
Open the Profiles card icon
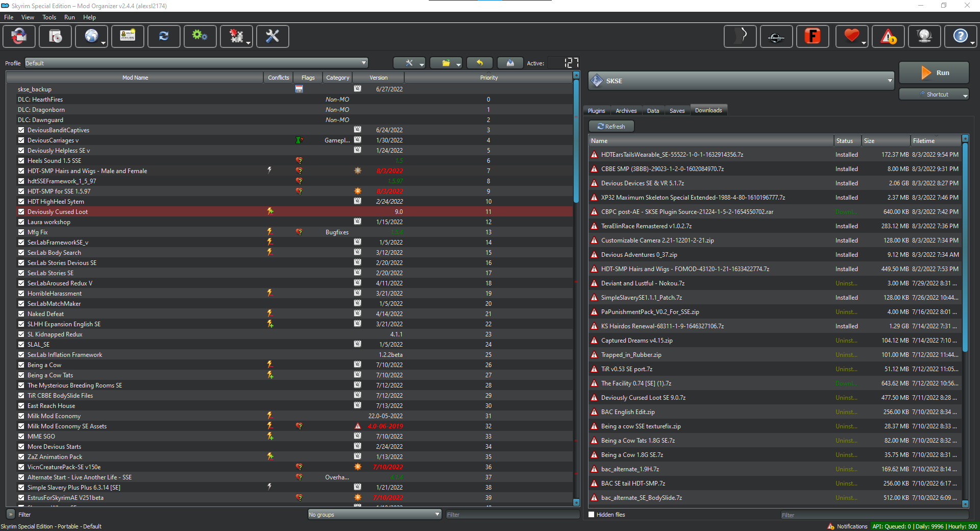click(128, 36)
